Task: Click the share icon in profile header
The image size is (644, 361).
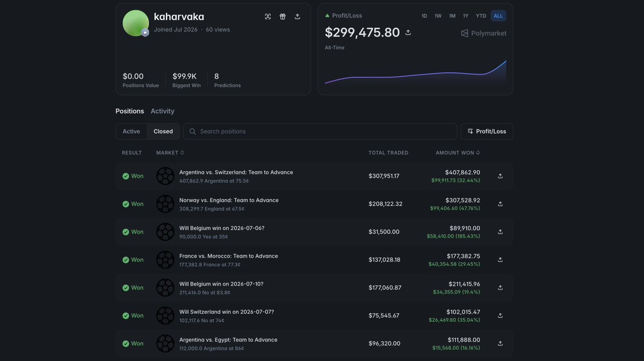Action: (x=298, y=17)
